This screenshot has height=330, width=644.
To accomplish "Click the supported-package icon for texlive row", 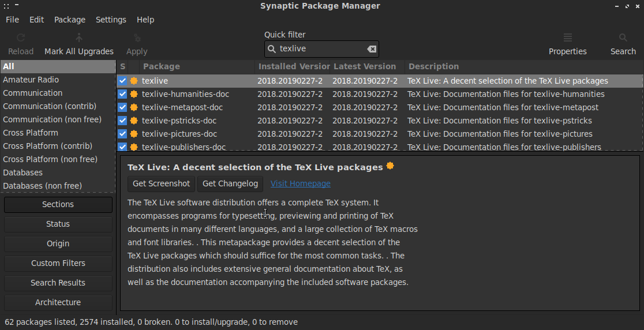I will (133, 81).
